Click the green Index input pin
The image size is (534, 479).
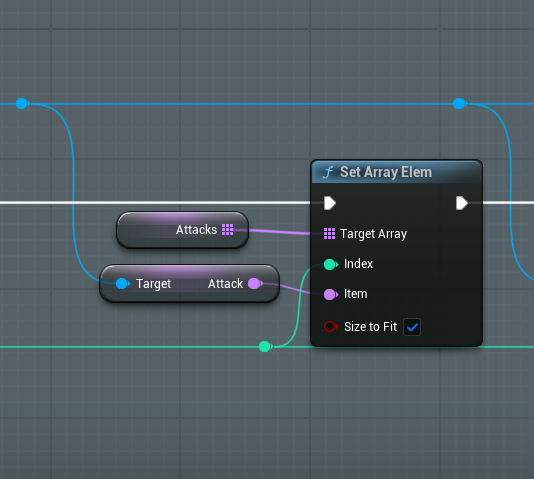[330, 264]
